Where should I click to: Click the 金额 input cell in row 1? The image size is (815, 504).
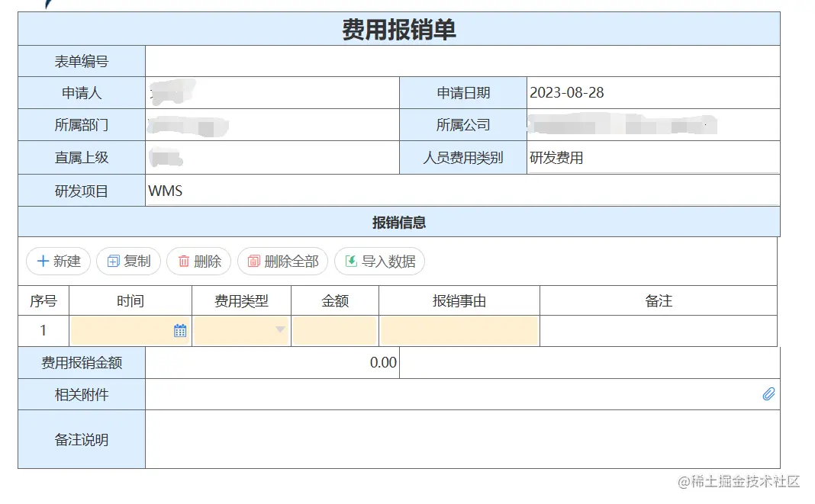point(335,331)
